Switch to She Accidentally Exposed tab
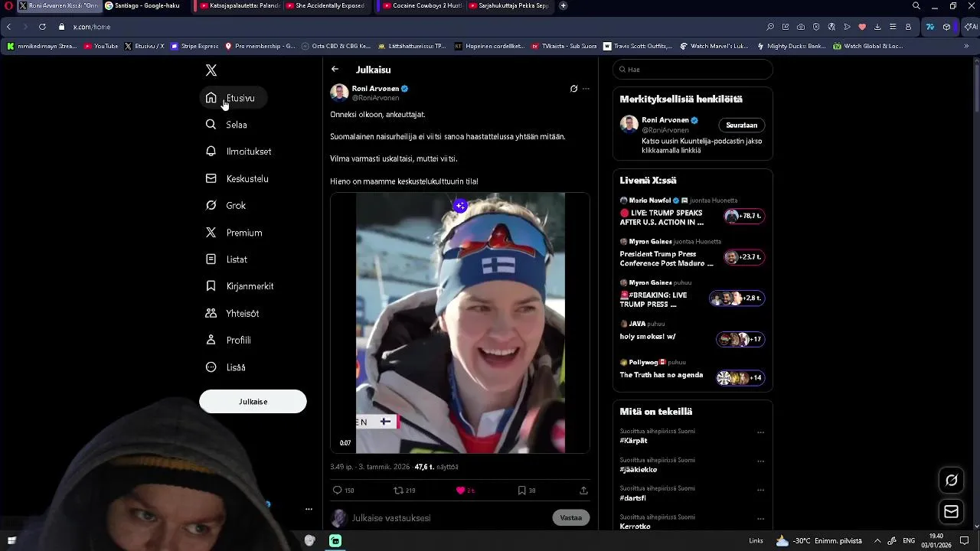 coord(325,5)
